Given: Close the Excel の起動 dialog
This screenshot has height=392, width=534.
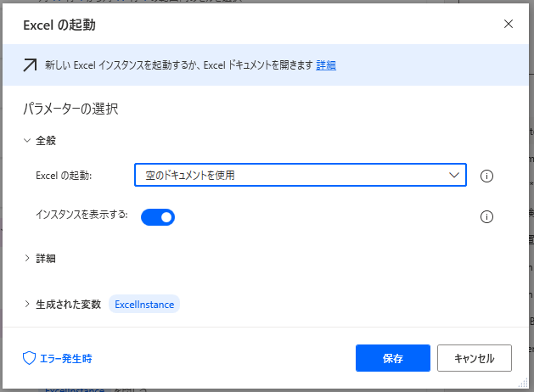Looking at the screenshot, I should coord(509,24).
